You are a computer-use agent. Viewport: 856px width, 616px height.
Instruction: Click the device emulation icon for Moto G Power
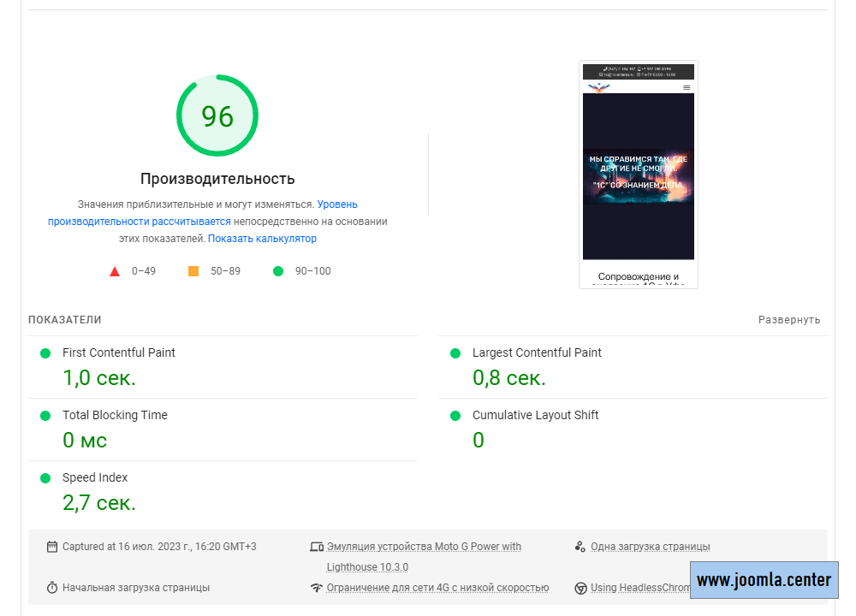(317, 547)
